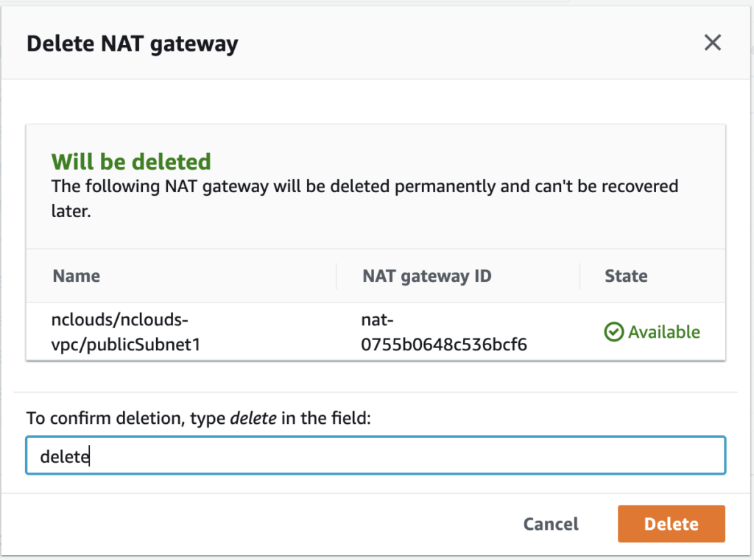Click divider between NAT gateway ID and State

[580, 276]
